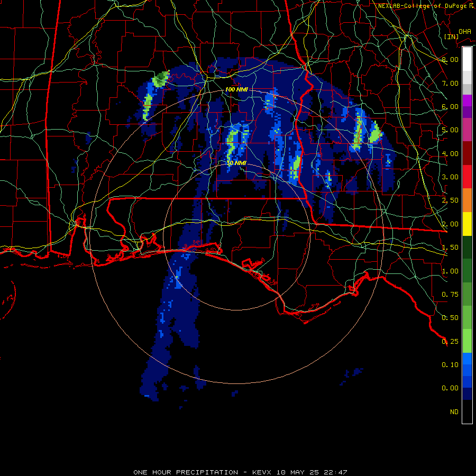The image size is (476, 476).
Task: Select the 6.00 legend value
Action: [450, 106]
